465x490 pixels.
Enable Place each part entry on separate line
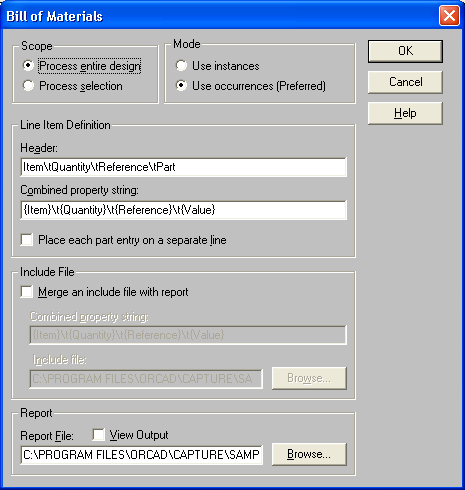[27, 240]
